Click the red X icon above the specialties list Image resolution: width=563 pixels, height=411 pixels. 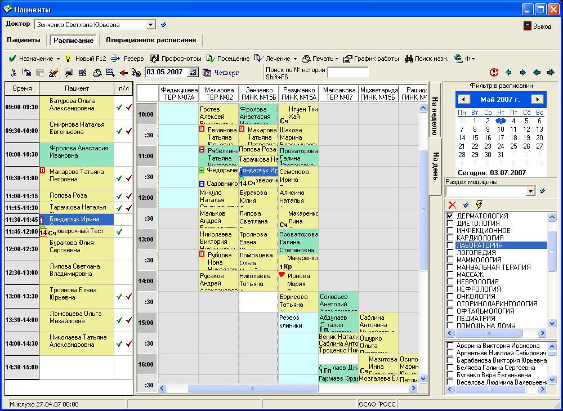(x=452, y=205)
